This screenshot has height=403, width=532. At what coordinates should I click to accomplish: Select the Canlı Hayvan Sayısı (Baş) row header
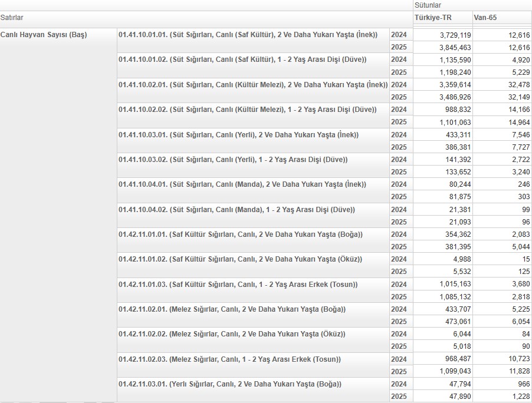tap(44, 35)
